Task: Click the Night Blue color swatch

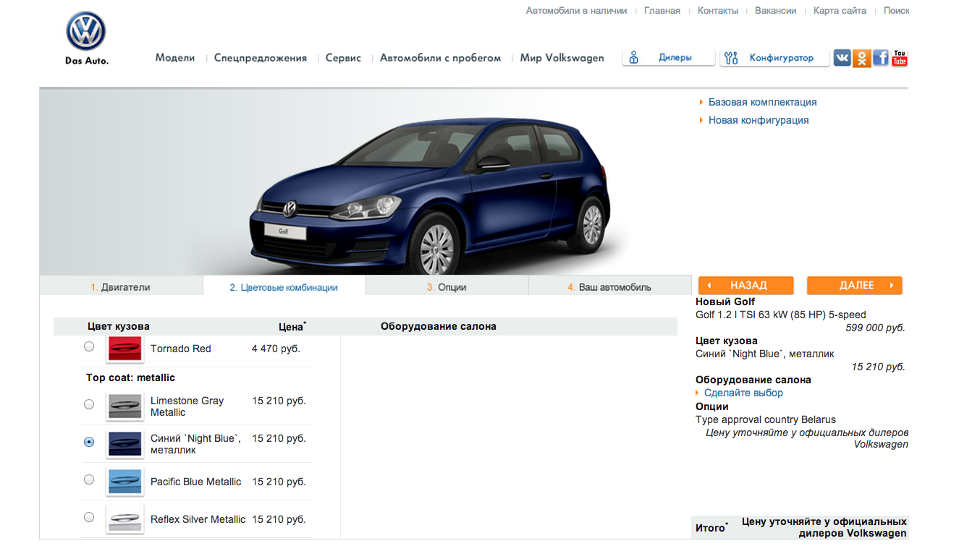Action: (124, 443)
